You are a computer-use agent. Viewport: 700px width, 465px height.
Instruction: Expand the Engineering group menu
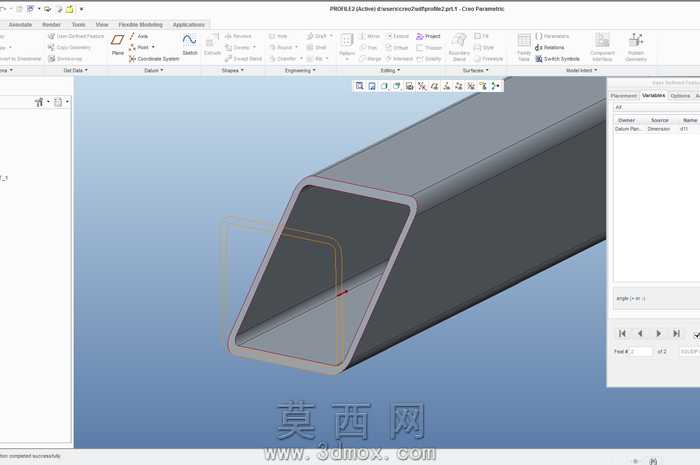pyautogui.click(x=300, y=70)
